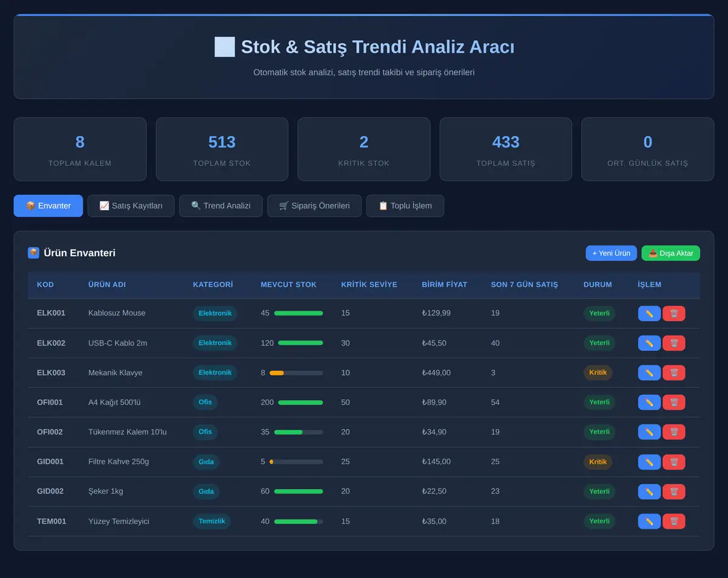
Task: Select the Envanter tab
Action: [49, 206]
